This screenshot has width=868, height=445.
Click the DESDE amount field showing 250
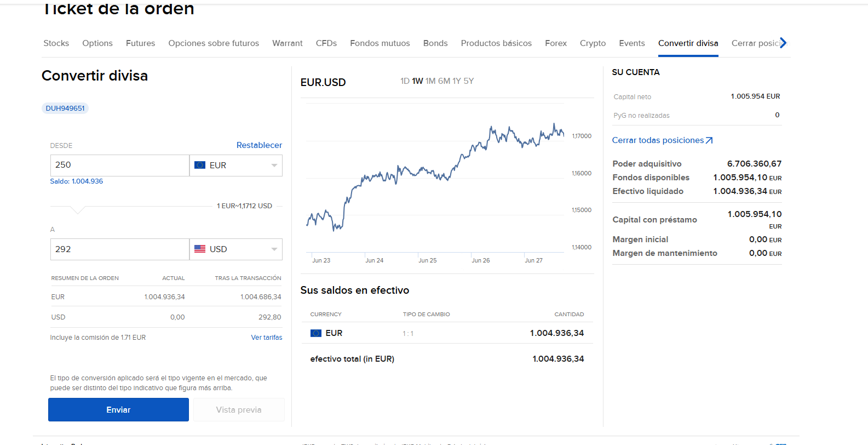pos(119,165)
